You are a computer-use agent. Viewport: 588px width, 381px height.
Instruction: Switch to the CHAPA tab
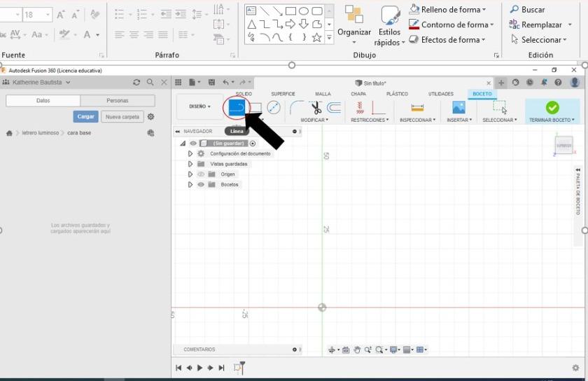(x=358, y=94)
